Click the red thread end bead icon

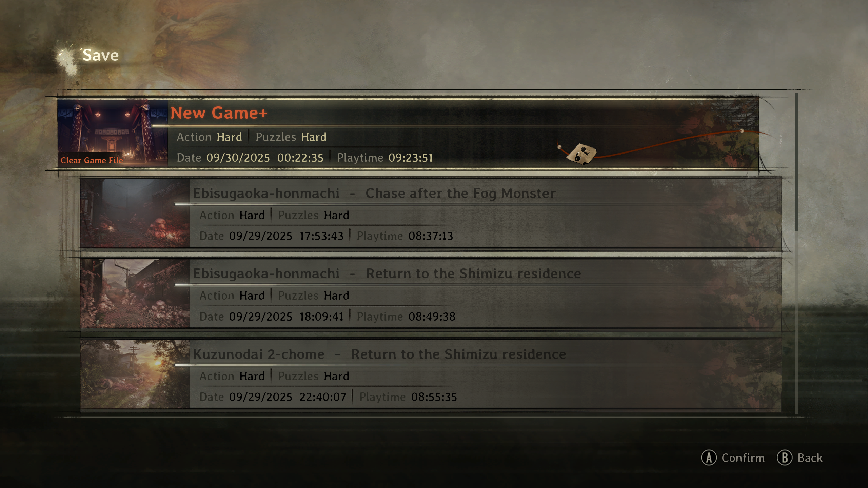click(x=742, y=130)
